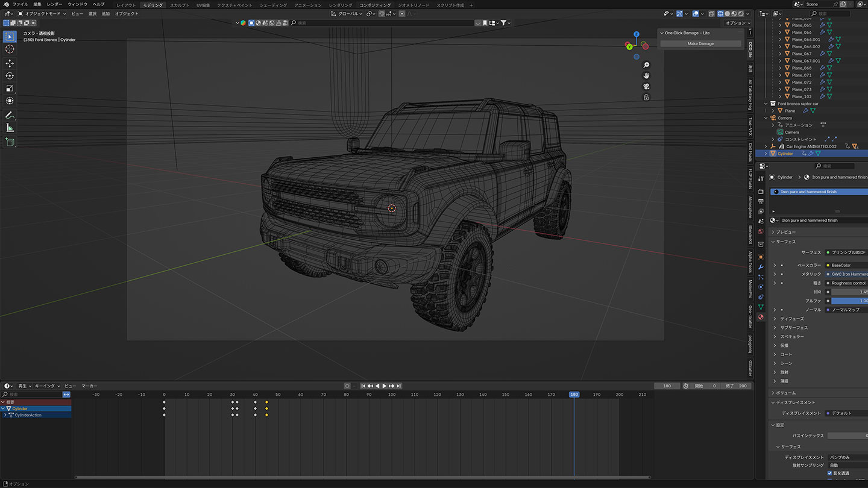Screen dimensions: 868x488
Task: Click the アルファ value slider
Action: pos(849,301)
